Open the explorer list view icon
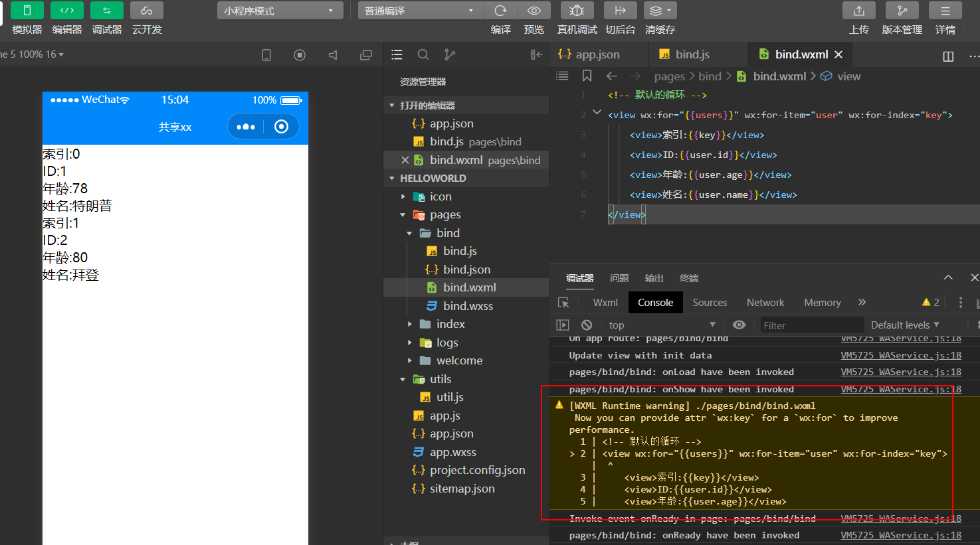This screenshot has height=545, width=980. click(397, 55)
